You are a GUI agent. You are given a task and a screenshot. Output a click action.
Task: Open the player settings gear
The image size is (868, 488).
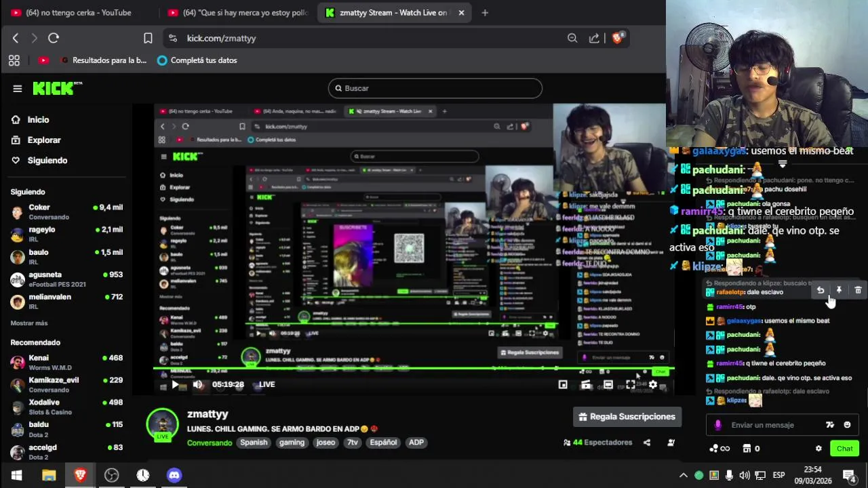(653, 384)
